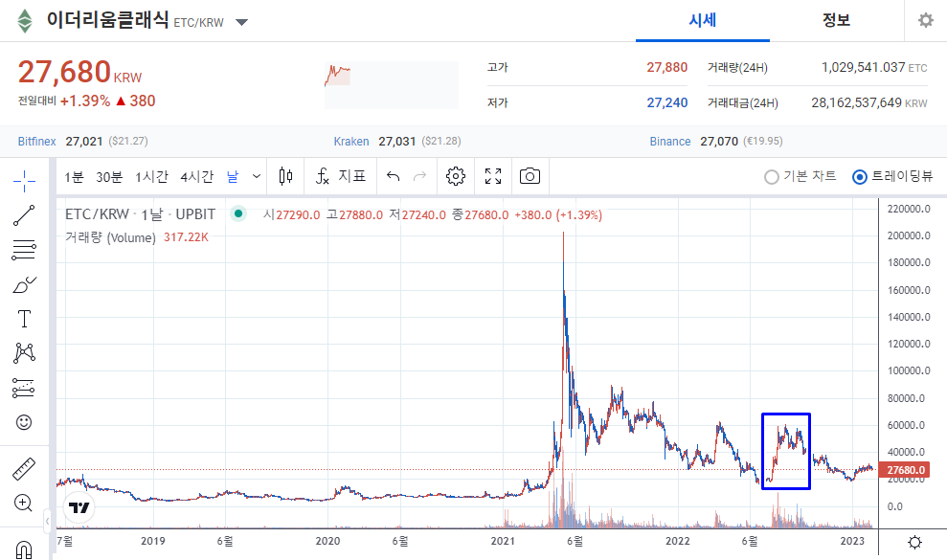Click the Volume value 317.22K
Image resolution: width=947 pixels, height=560 pixels.
186,237
